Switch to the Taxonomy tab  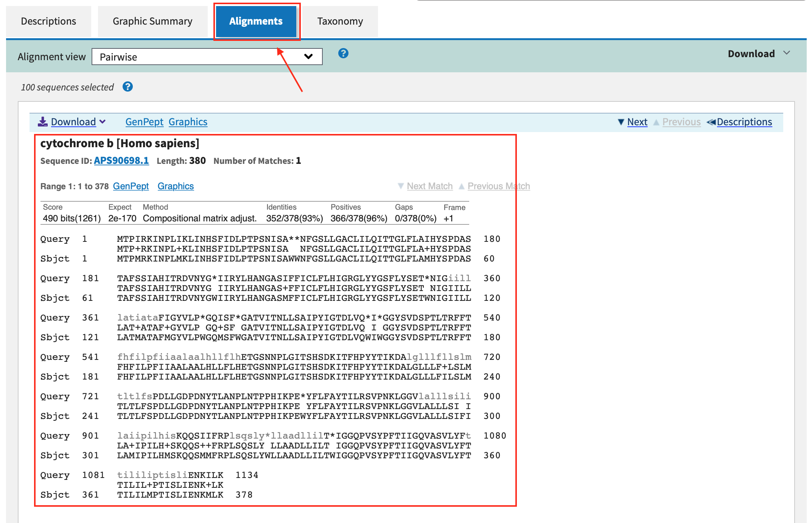[339, 21]
